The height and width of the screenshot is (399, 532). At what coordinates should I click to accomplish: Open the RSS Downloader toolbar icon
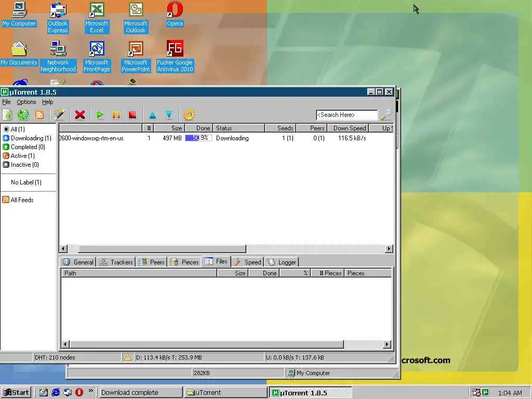[39, 115]
